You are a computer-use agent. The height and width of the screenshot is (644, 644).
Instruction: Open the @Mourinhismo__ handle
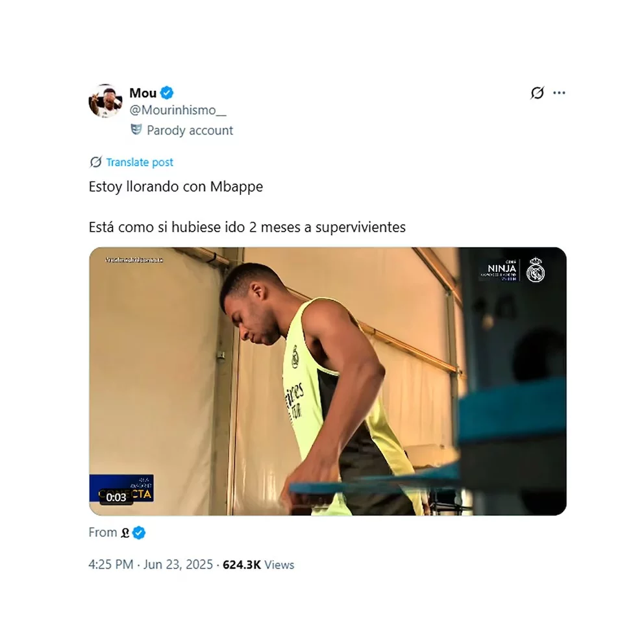pos(178,110)
